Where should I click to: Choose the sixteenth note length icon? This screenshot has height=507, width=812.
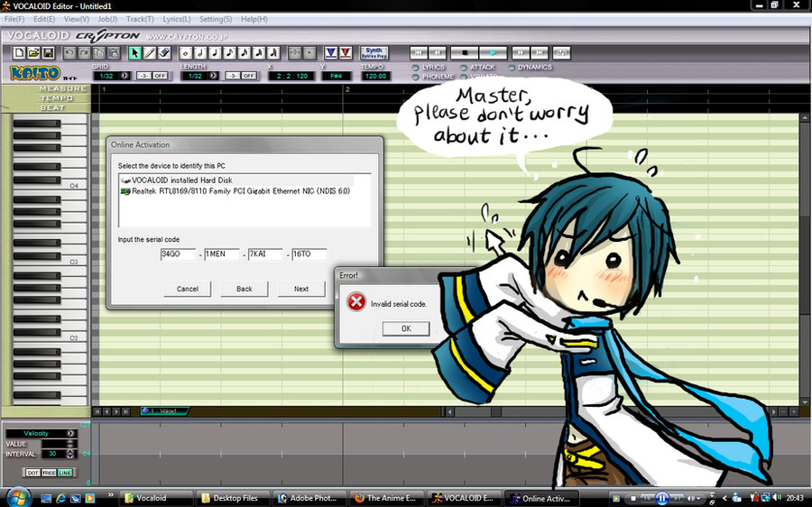(244, 52)
